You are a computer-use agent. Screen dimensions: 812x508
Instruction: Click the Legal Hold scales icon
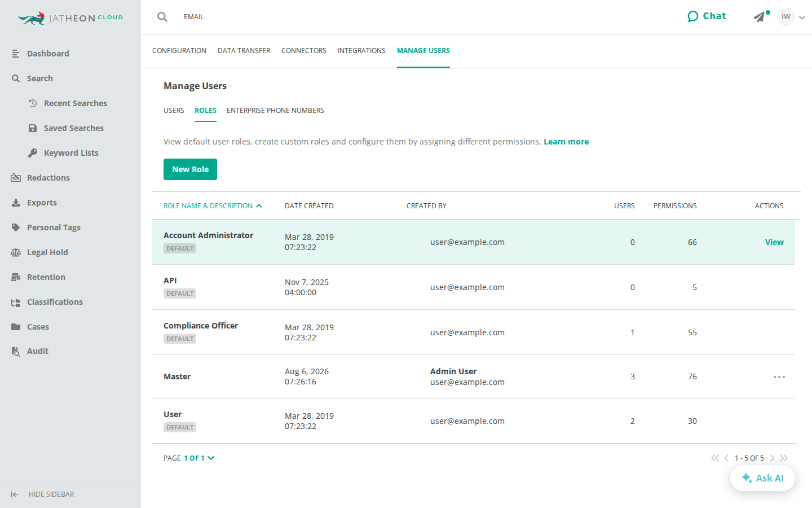(x=16, y=252)
